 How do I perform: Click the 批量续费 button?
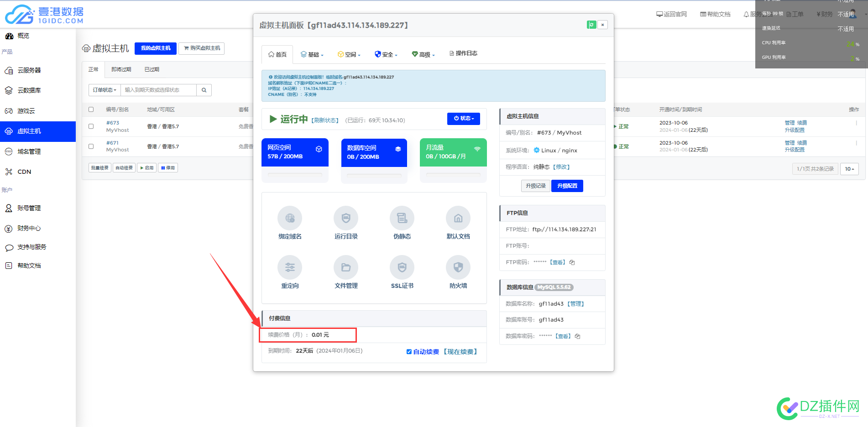click(99, 168)
